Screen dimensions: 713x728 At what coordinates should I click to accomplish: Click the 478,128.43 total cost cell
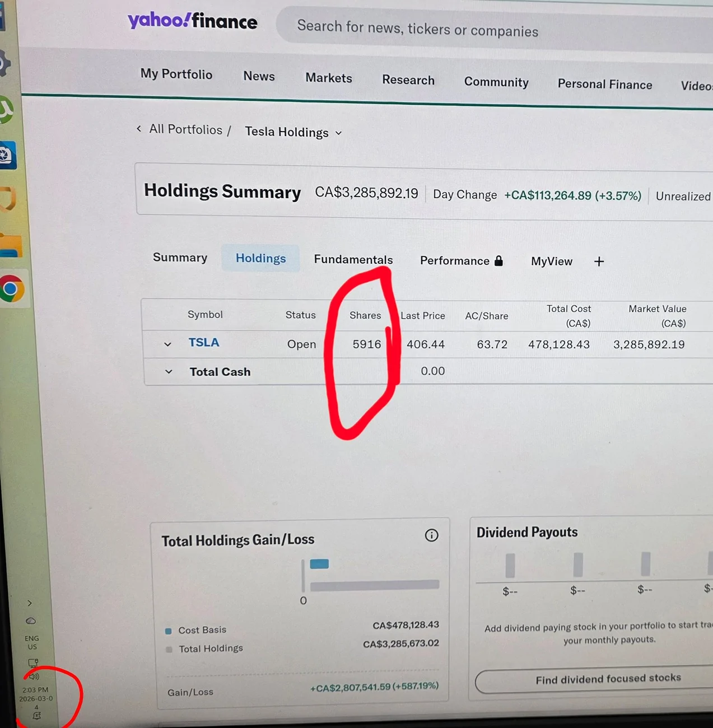point(559,344)
